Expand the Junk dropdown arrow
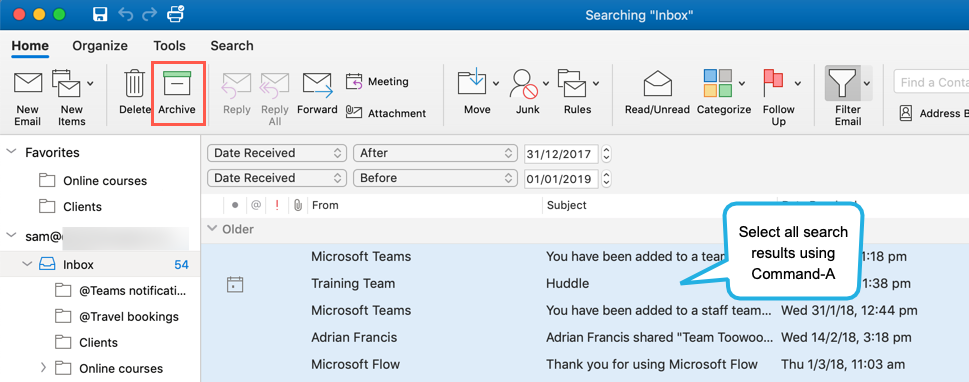Screen dimensions: 969x382 [x=546, y=83]
